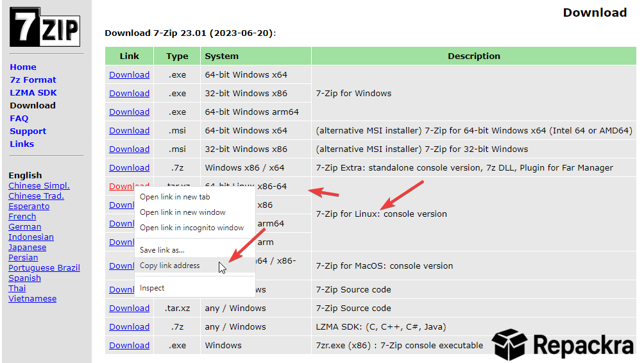This screenshot has height=363, width=644.
Task: Click the Description column header
Action: (474, 56)
